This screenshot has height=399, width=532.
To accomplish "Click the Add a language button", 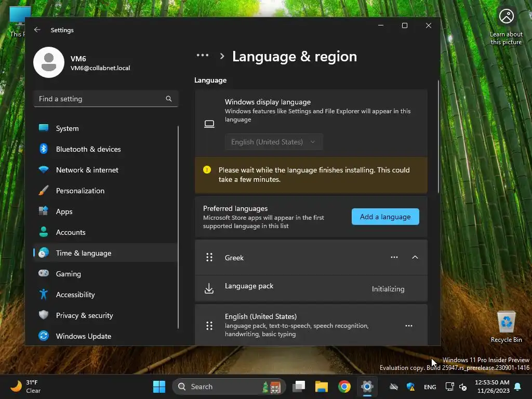I will pos(385,217).
